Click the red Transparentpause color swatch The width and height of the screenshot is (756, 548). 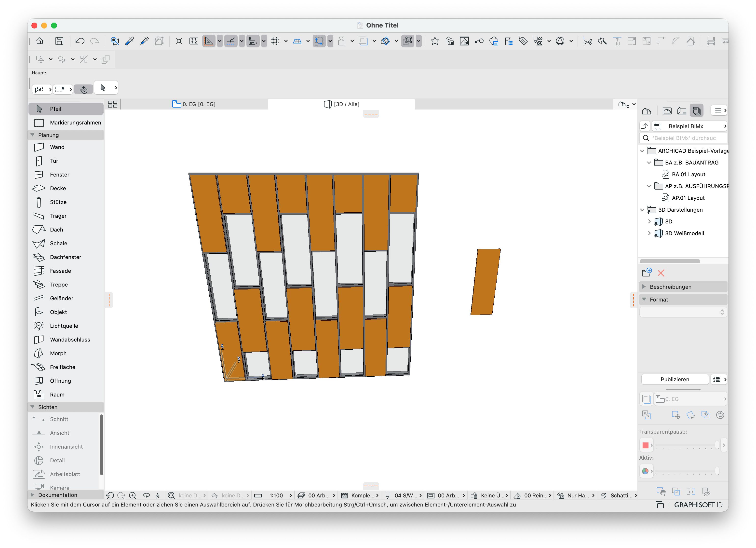(x=645, y=445)
